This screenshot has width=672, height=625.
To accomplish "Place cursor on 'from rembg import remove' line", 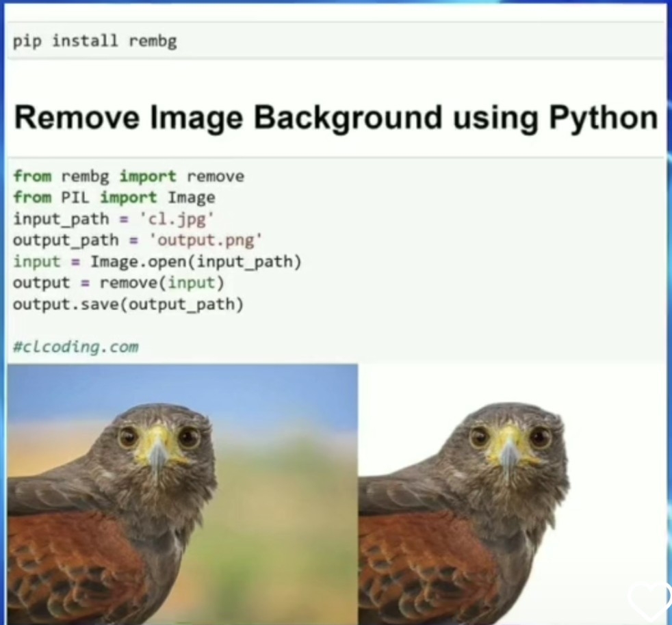I will [x=129, y=176].
